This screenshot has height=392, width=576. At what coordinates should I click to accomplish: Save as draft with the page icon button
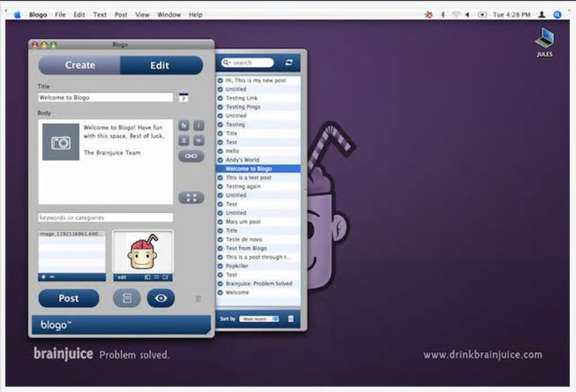[126, 298]
